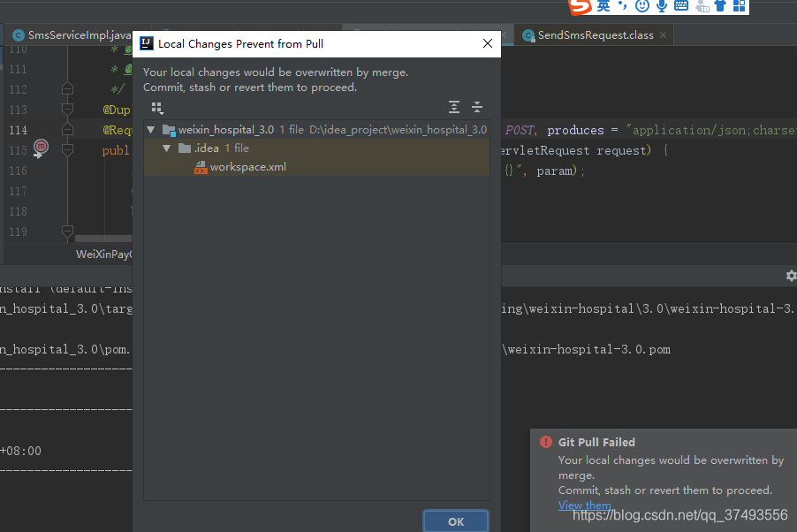
Task: Click line number 114 in the gutter
Action: click(19, 130)
